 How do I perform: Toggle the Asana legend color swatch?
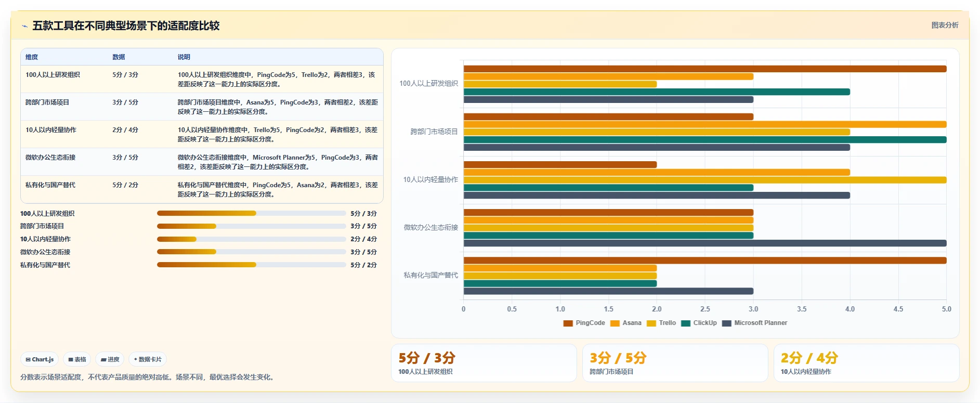(615, 323)
